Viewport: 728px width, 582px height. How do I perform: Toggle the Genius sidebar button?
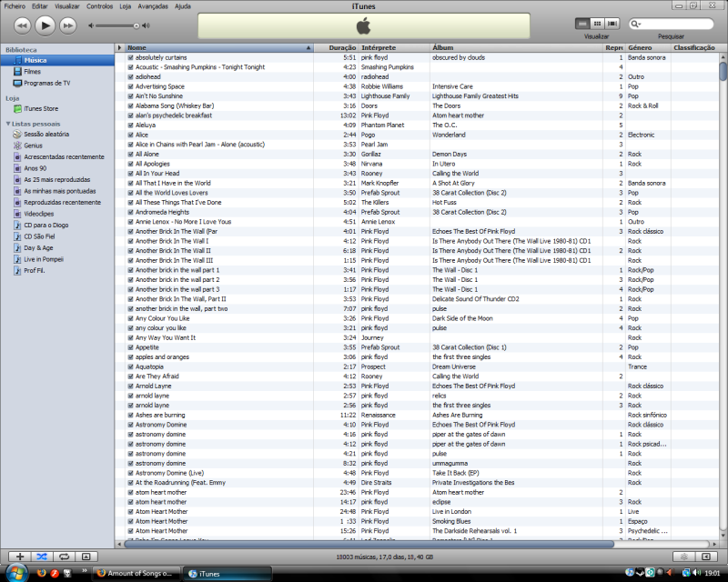pos(706,557)
